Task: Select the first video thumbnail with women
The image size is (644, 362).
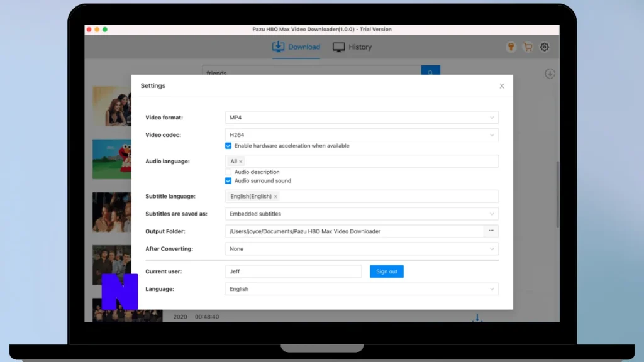Action: pyautogui.click(x=112, y=106)
